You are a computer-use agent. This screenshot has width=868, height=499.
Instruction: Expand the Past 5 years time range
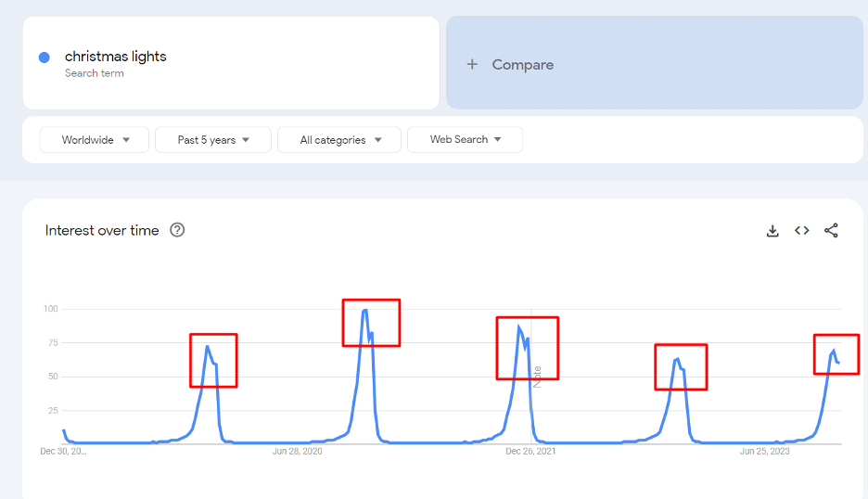pyautogui.click(x=213, y=139)
